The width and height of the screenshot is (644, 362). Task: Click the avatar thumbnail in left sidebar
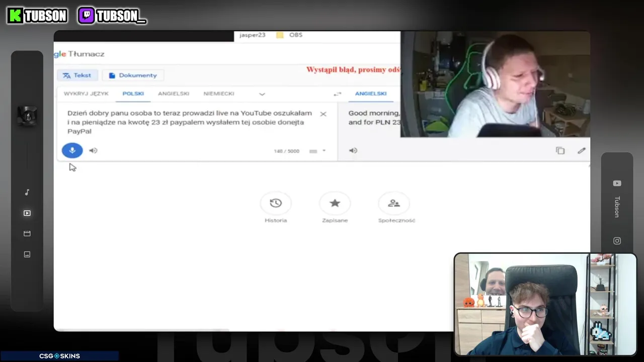(x=27, y=116)
